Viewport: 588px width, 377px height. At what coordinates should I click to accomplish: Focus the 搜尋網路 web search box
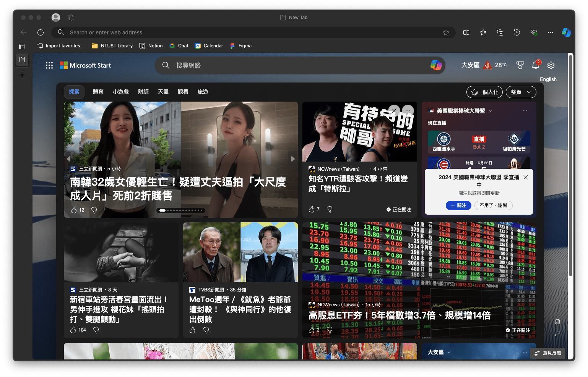click(x=300, y=65)
